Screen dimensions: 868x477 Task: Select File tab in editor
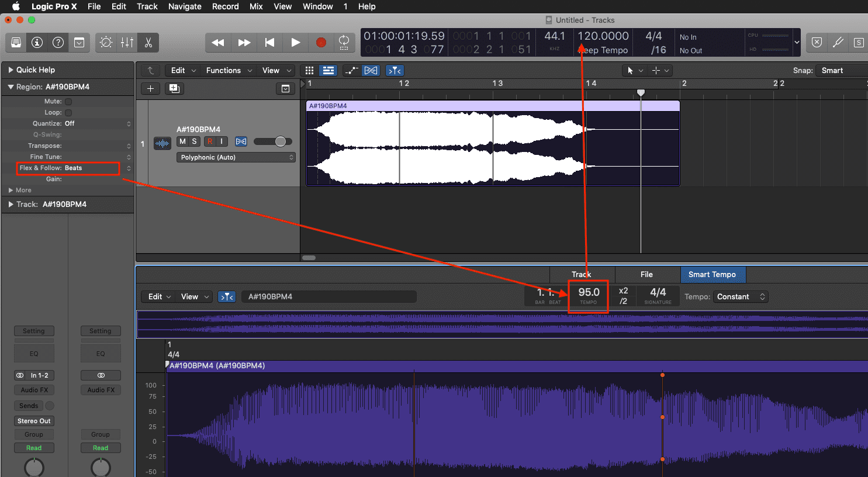(646, 275)
